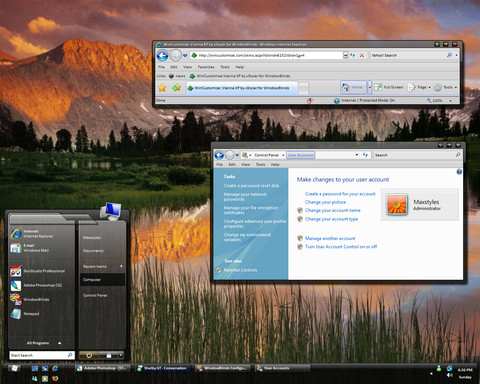Viewport: 480px width, 384px height.
Task: Click 'Create a password for your account'
Action: [x=340, y=194]
